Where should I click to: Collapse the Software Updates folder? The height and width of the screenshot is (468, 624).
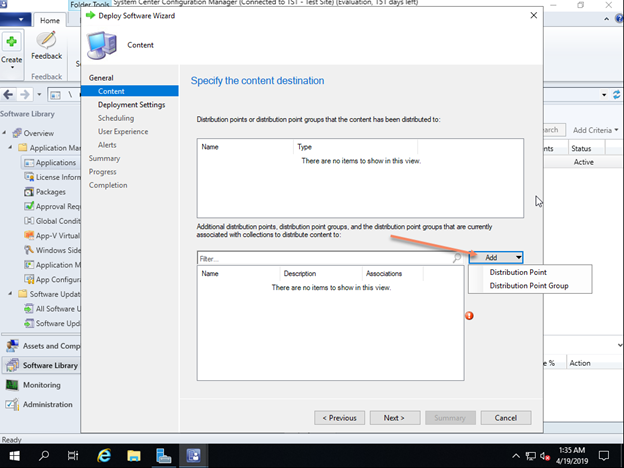[10, 294]
